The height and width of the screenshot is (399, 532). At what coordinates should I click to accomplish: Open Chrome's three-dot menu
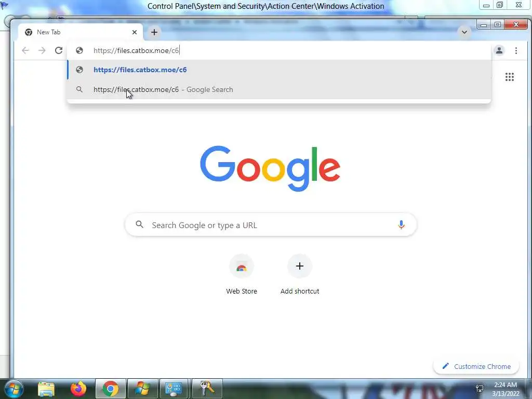516,50
